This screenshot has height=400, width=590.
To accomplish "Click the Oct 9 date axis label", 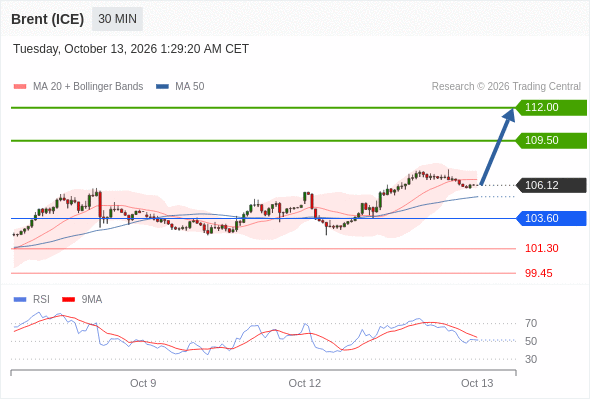I will (143, 383).
